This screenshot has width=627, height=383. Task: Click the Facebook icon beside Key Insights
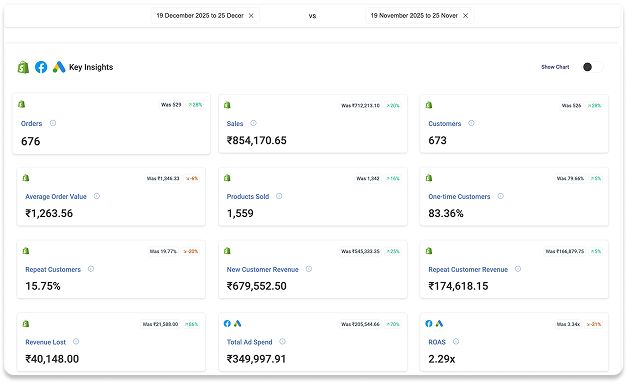(41, 67)
